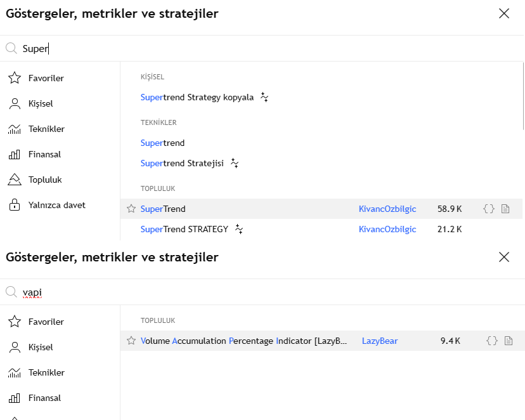Select community 'SuperTrend' indicator by KivancOzbilgic

321,209
